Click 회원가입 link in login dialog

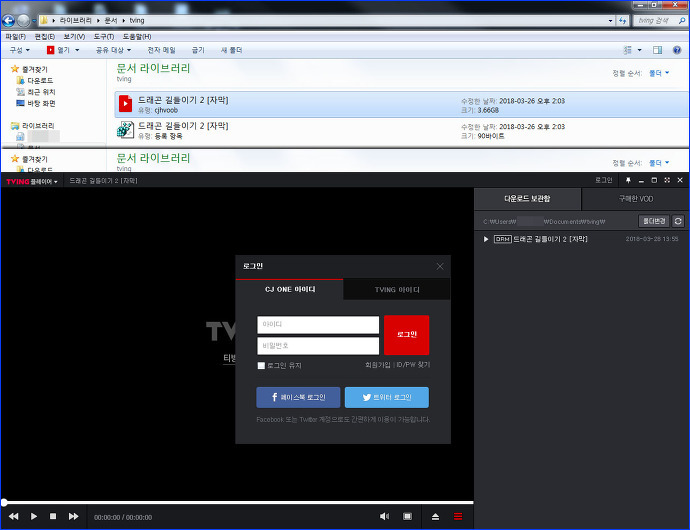coord(378,365)
